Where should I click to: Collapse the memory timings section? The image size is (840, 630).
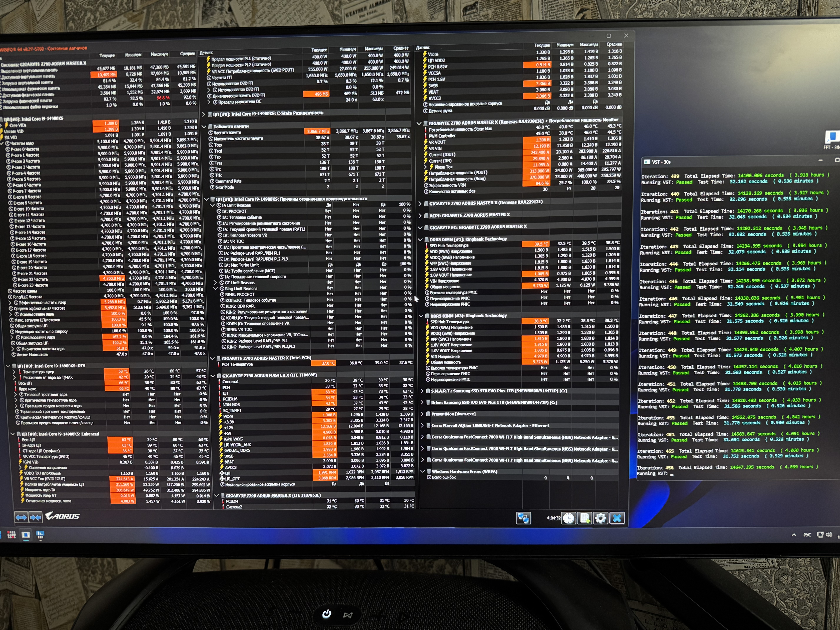coord(204,127)
